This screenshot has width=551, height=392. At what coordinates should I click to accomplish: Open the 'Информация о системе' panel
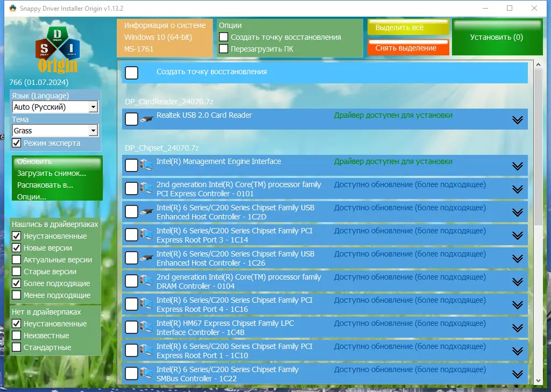pos(165,37)
